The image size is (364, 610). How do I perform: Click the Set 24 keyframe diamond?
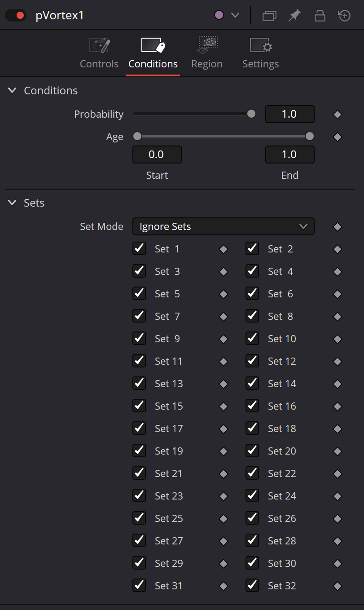pyautogui.click(x=338, y=496)
